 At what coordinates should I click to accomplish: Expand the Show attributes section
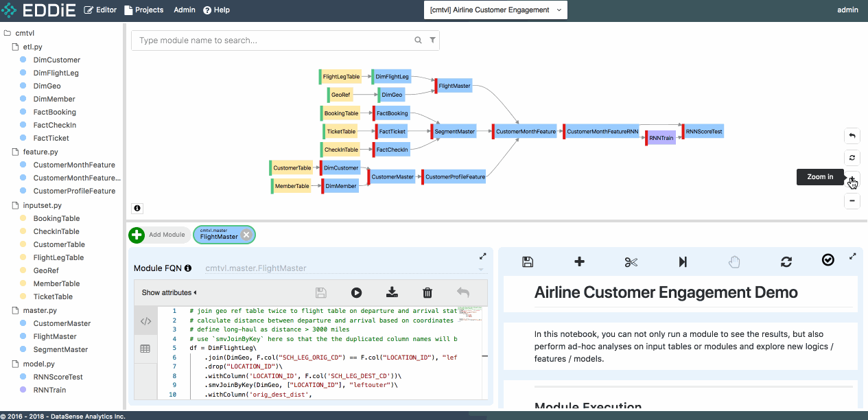coord(169,293)
